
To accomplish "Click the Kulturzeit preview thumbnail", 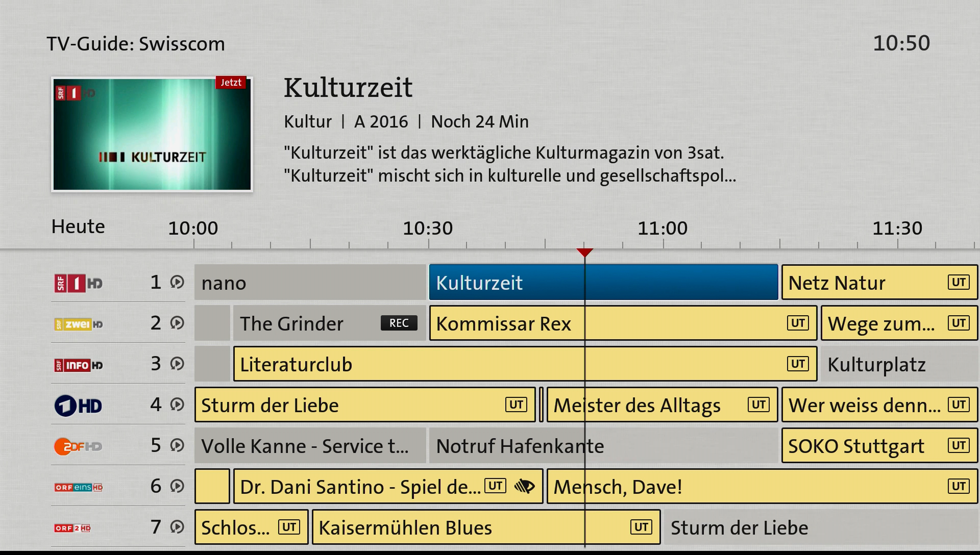I will click(x=152, y=134).
